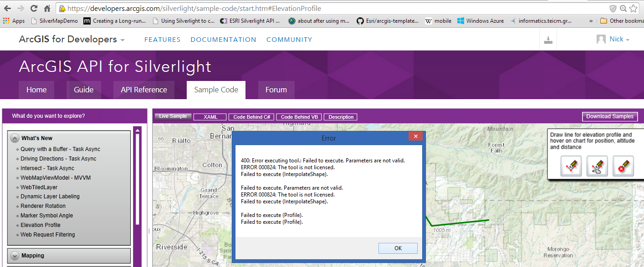Click the browser address bar URL
Screen dimensions: 644x267
coord(194,8)
